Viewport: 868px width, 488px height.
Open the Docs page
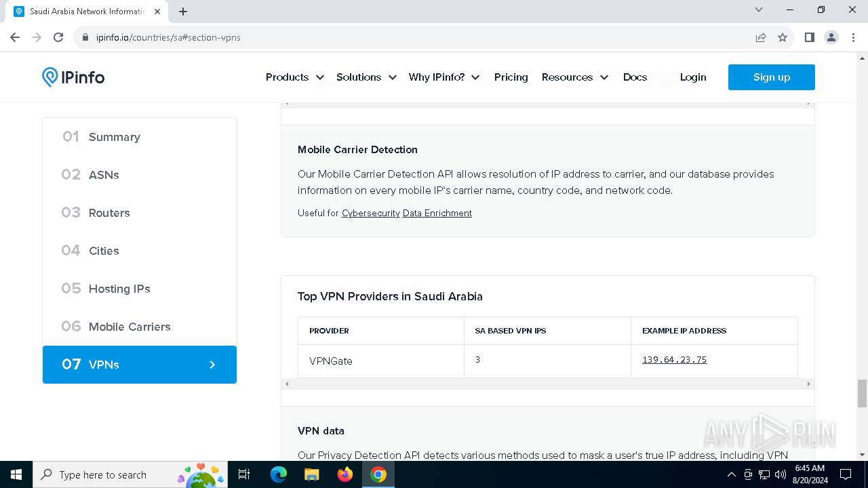coord(635,77)
